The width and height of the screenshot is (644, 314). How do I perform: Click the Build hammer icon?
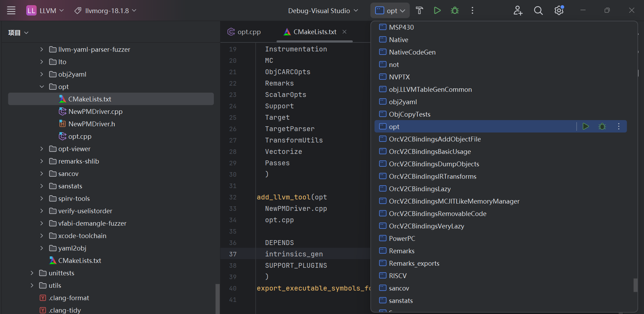[x=419, y=11]
